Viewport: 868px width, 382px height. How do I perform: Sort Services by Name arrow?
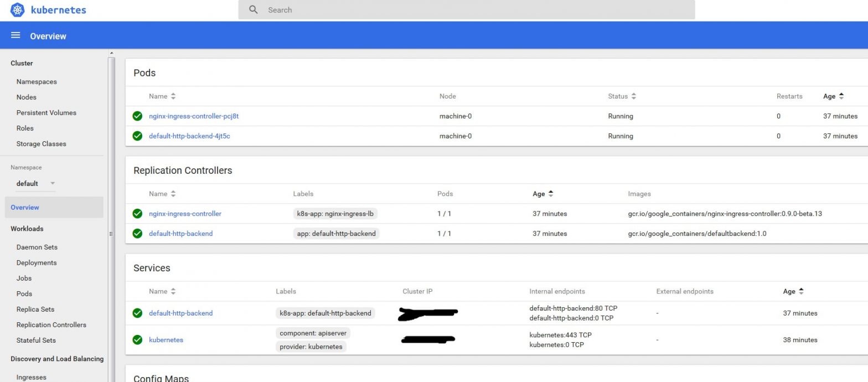(173, 291)
